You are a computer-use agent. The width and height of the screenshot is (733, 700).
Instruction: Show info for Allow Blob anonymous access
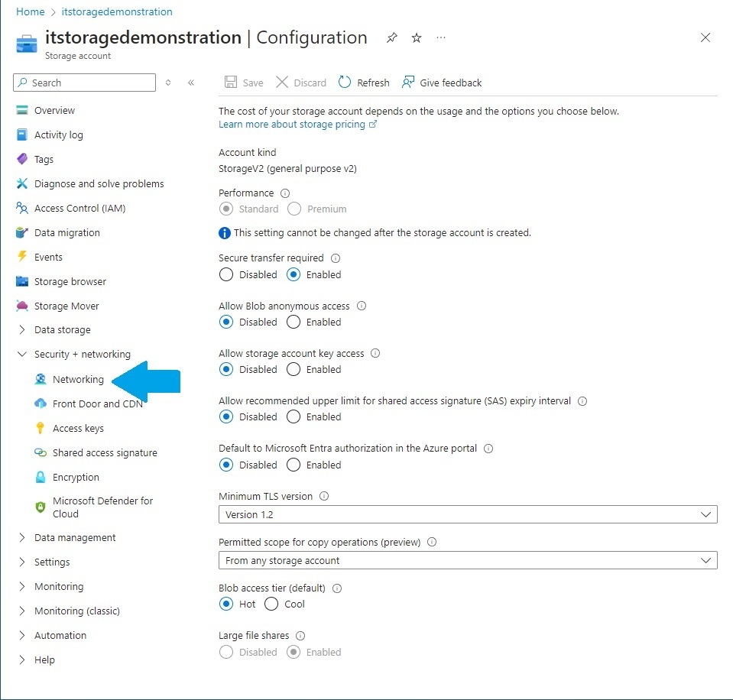362,306
